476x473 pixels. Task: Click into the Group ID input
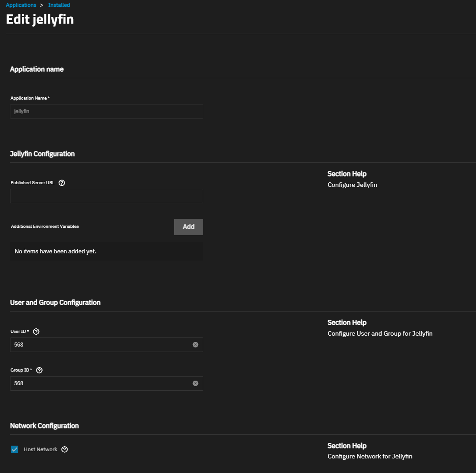(100, 383)
